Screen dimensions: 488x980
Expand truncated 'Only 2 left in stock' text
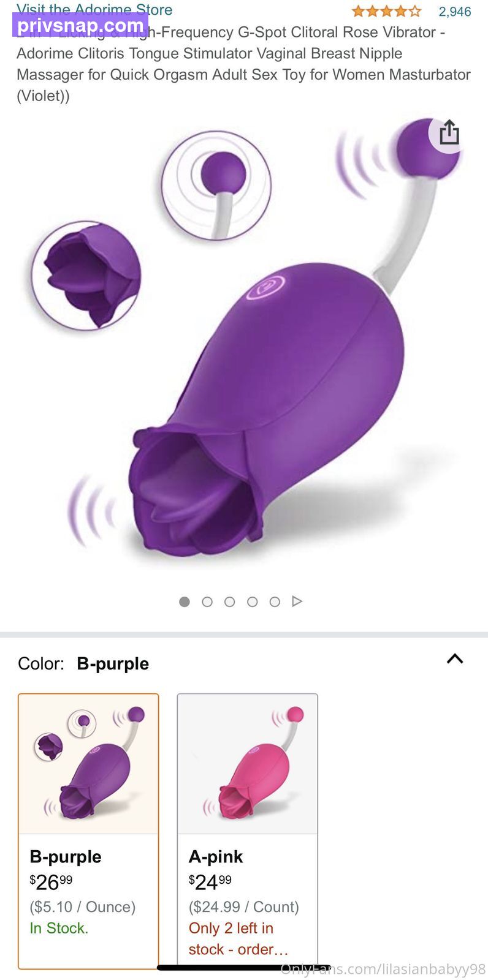coord(238,939)
